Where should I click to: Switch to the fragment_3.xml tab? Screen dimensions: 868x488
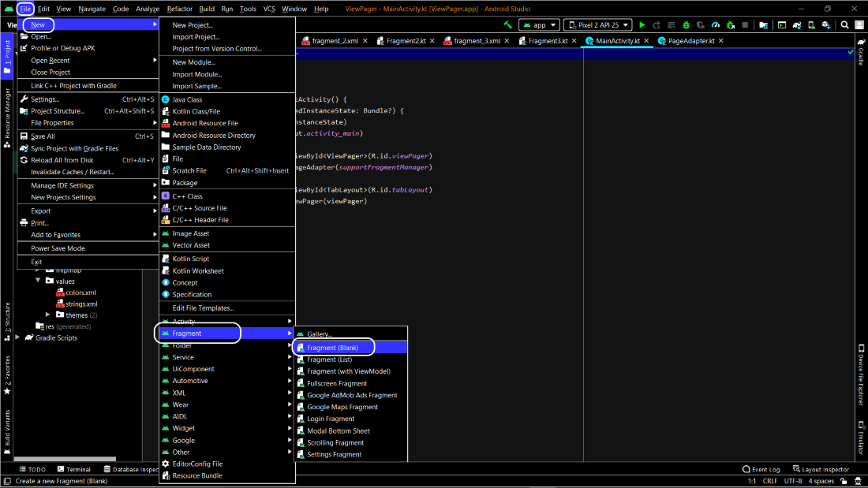tap(477, 41)
